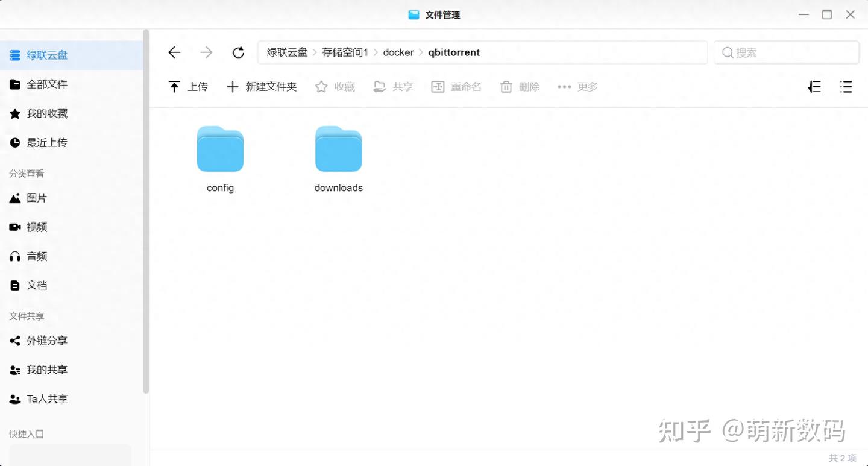
Task: Click the 收藏 star icon in toolbar
Action: coord(335,86)
